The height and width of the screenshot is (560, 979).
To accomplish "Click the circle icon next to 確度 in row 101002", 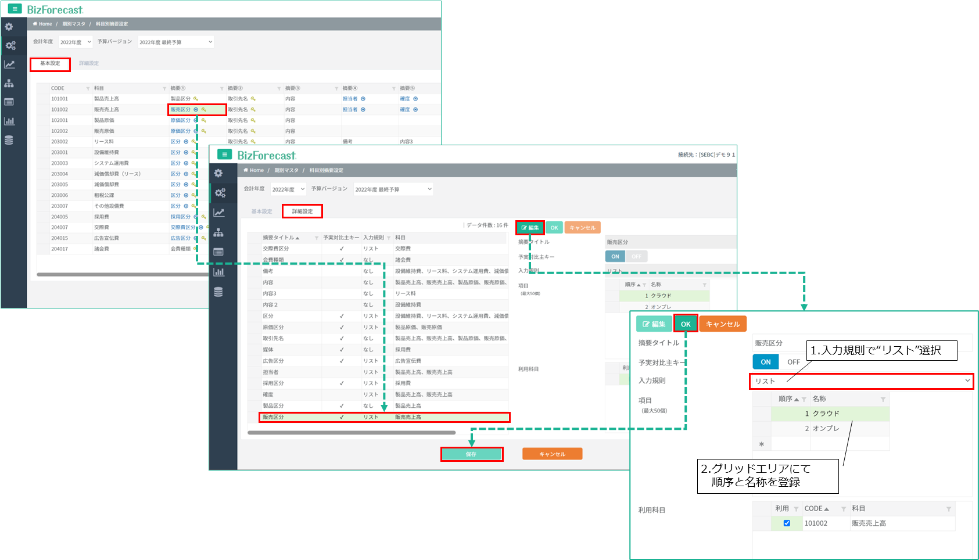I will point(415,110).
